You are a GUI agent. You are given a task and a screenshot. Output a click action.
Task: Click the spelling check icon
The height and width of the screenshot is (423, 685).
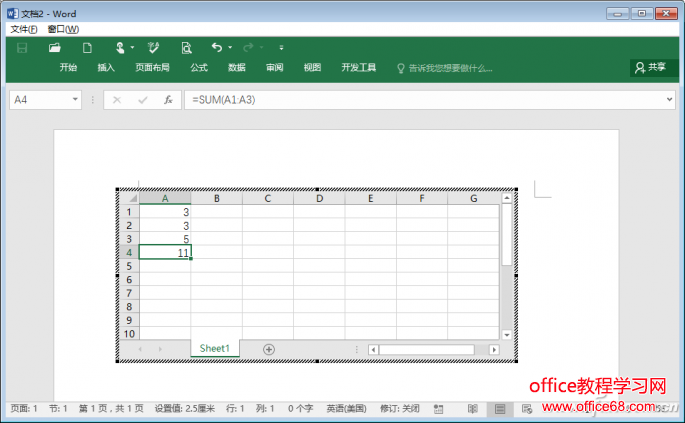pos(153,48)
